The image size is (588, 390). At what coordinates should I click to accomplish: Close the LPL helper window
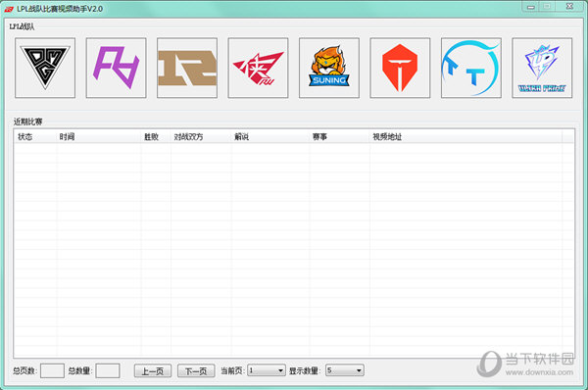pyautogui.click(x=569, y=7)
